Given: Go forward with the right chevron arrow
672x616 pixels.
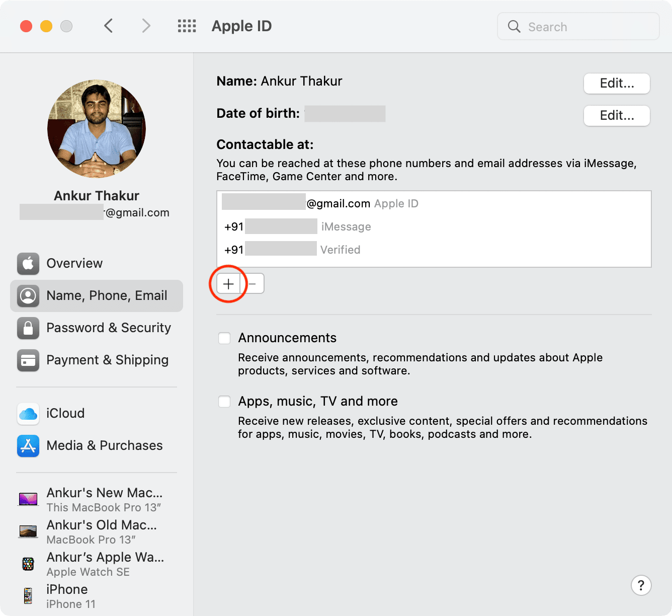Looking at the screenshot, I should (146, 26).
